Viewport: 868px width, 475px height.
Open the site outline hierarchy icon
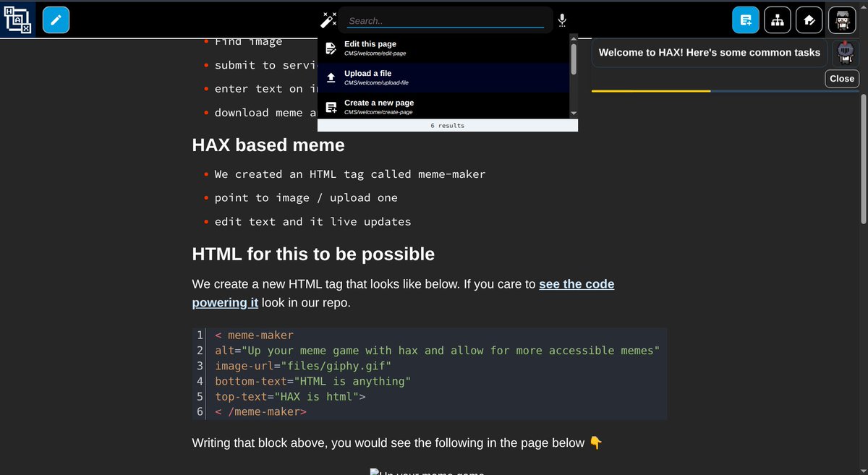[778, 20]
